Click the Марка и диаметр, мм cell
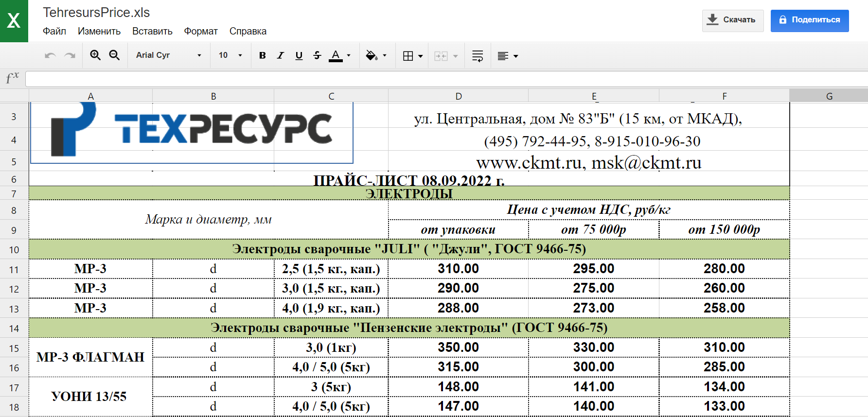 click(x=209, y=219)
